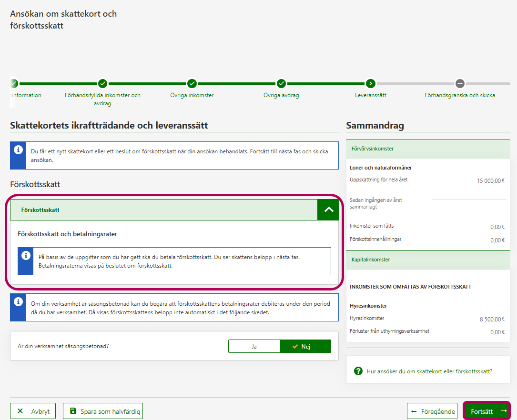Click the Övriga avdrag step checkmark icon

[281, 83]
